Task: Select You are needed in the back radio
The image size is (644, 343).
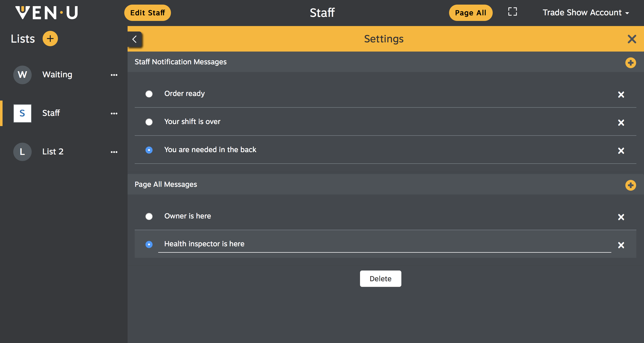Action: click(x=149, y=150)
